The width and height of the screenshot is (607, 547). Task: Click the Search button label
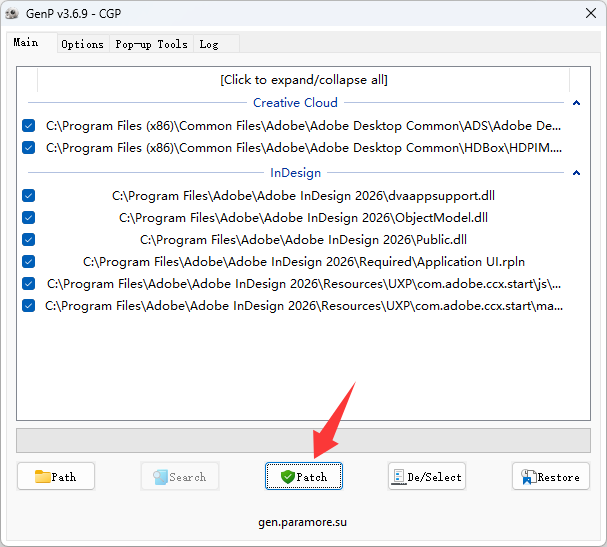[188, 477]
